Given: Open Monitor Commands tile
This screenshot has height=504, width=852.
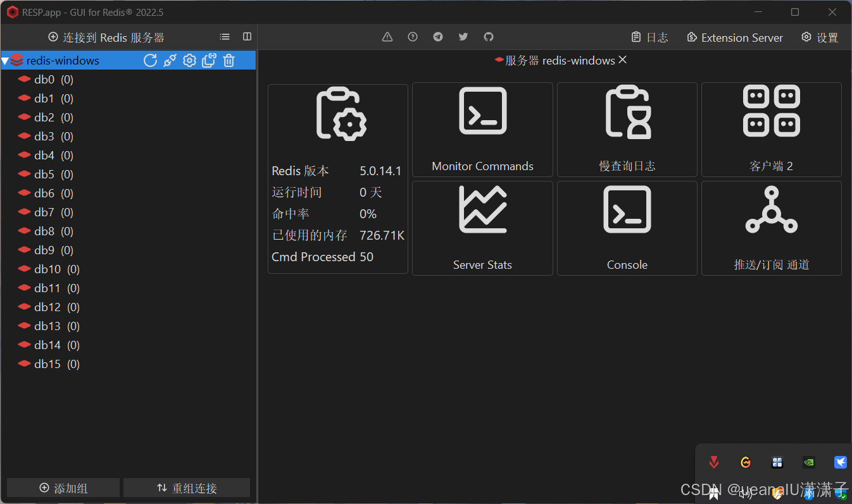Looking at the screenshot, I should point(482,130).
